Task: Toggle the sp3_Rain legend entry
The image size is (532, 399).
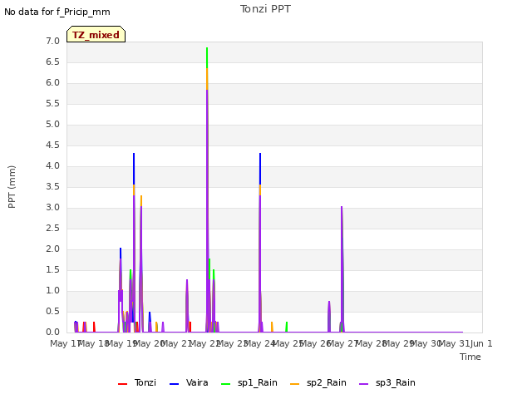Action: pyautogui.click(x=387, y=382)
